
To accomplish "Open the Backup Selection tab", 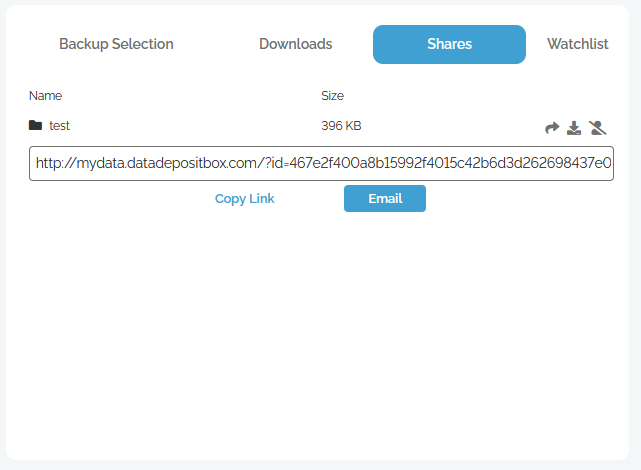I will tap(116, 44).
